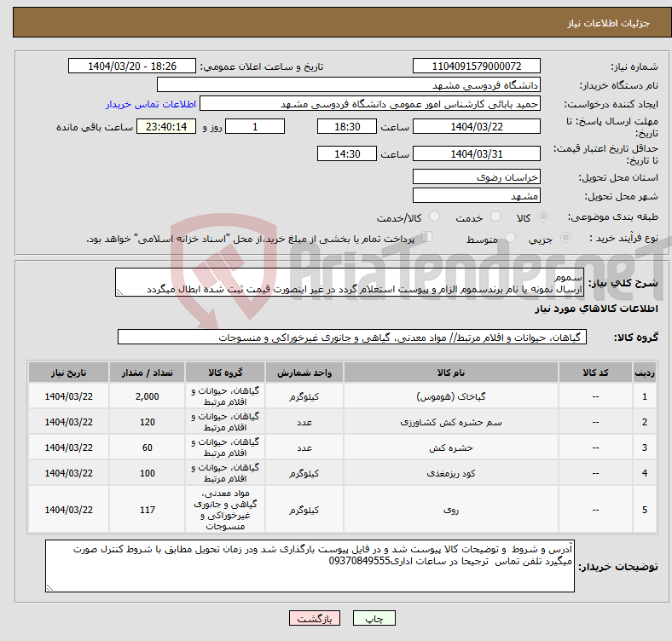The image size is (672, 641).
Task: Click the اطلاعات کالاهای مورد نیاز heading
Action: coord(596,309)
